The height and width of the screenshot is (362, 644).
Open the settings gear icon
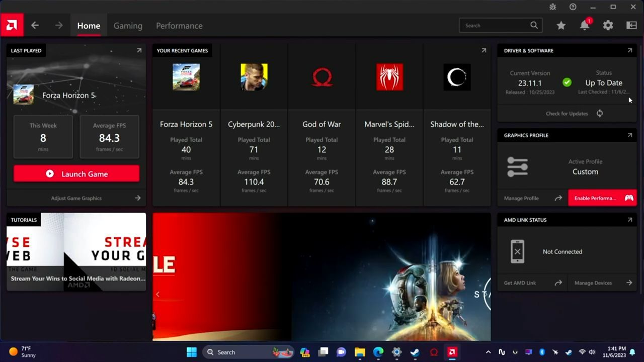pos(608,25)
